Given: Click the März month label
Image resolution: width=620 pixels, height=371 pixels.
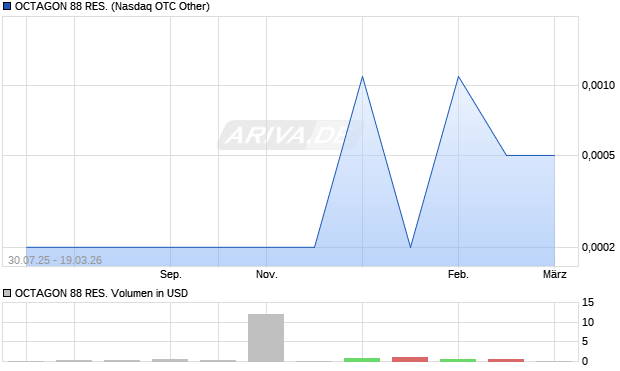Looking at the screenshot, I should click(554, 274).
